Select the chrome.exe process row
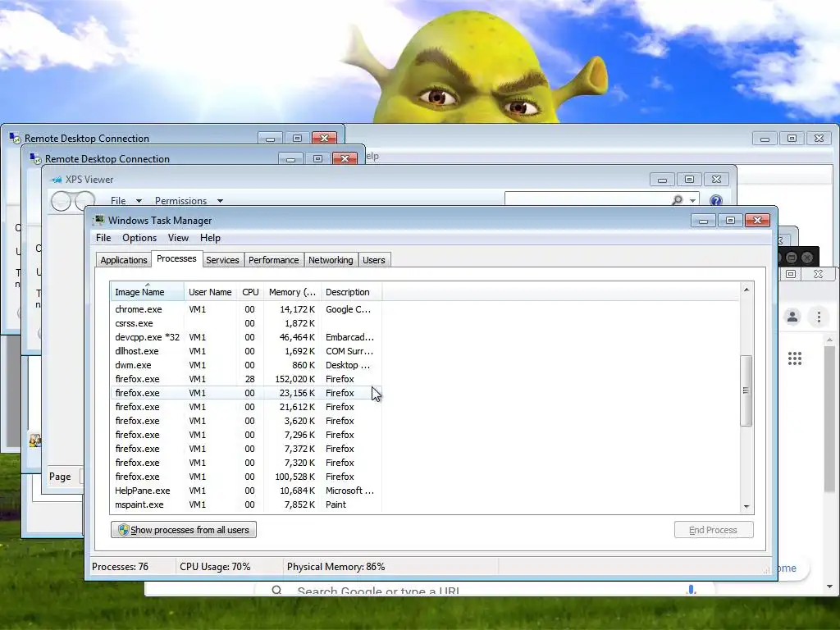 coord(246,309)
